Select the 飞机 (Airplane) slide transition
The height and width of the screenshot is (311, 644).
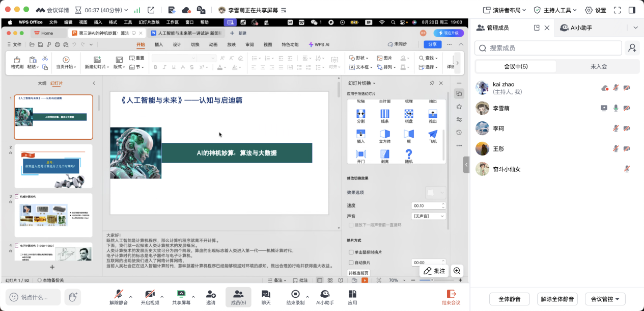click(x=432, y=134)
